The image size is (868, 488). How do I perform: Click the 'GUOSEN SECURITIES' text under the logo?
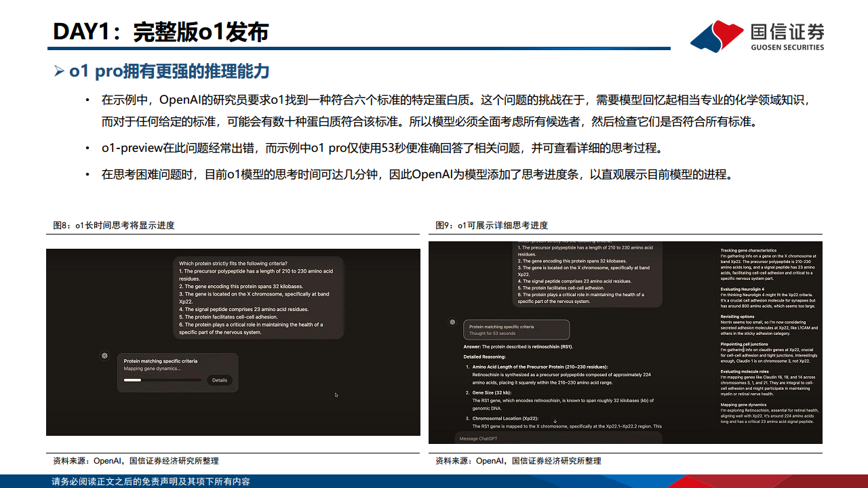point(787,47)
